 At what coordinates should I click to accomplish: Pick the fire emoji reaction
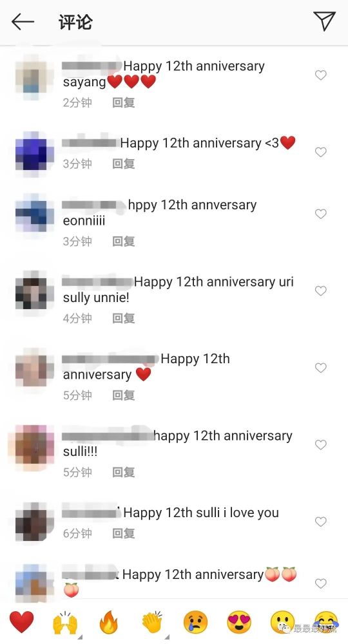109,622
